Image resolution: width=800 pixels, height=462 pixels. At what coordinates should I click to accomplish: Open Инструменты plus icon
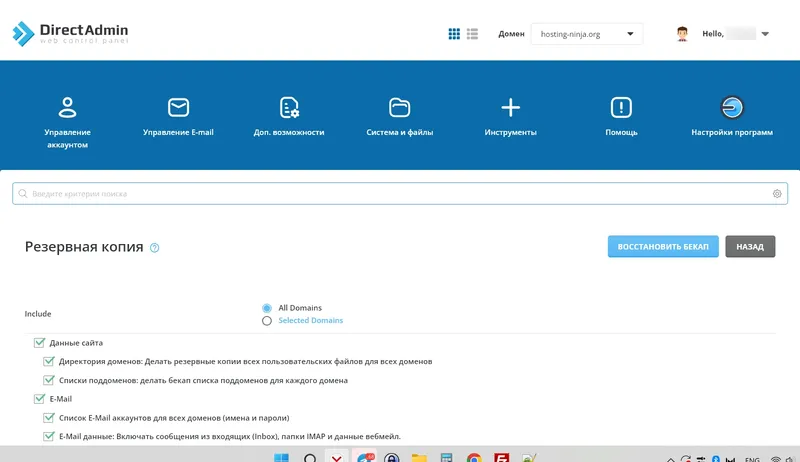pos(510,108)
